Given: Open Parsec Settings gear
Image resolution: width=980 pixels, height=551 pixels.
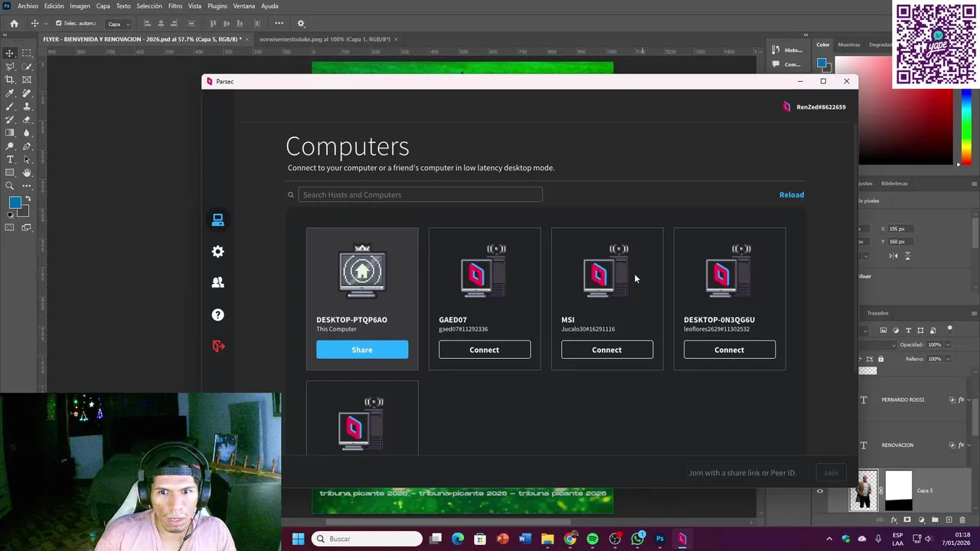Looking at the screenshot, I should pyautogui.click(x=218, y=252).
